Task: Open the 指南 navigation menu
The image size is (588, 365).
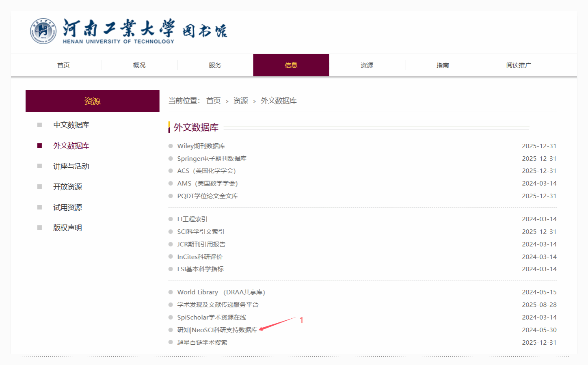Action: point(443,65)
